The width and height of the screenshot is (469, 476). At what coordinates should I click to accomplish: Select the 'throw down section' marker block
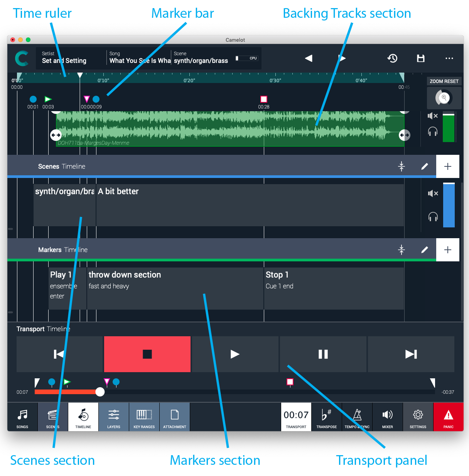point(175,288)
